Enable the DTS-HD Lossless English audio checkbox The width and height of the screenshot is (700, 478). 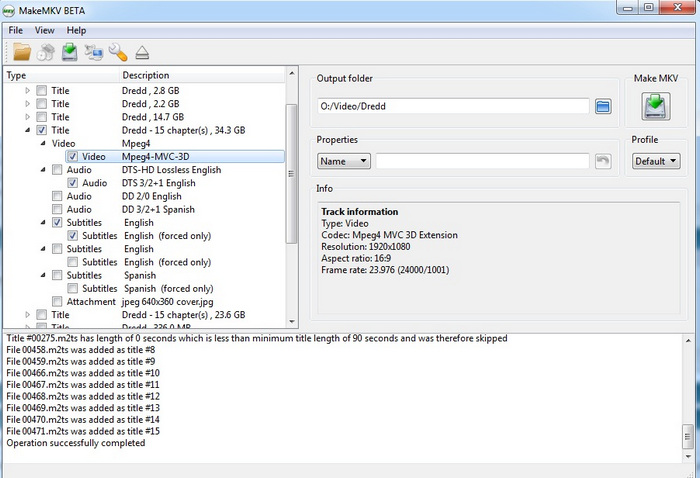click(58, 170)
